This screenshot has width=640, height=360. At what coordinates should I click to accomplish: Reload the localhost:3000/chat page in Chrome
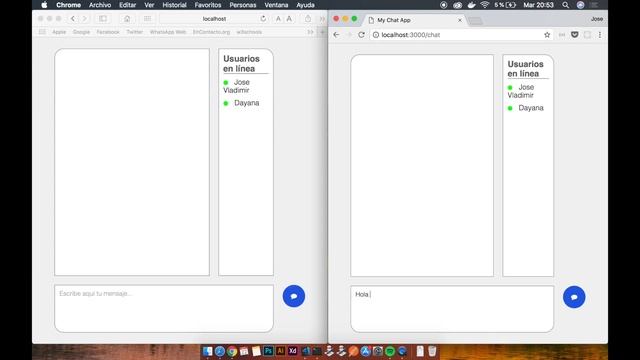[x=361, y=35]
